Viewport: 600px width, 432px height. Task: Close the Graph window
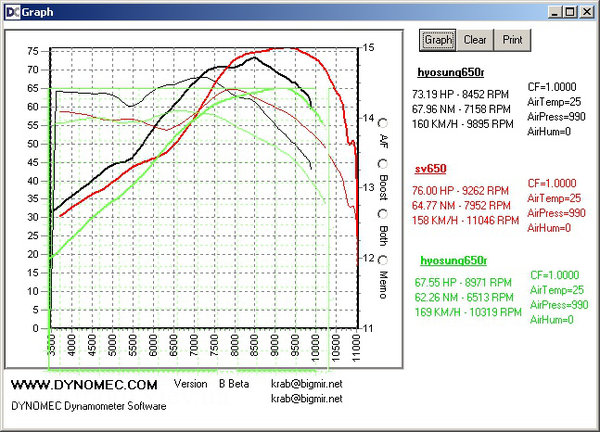pos(586,12)
